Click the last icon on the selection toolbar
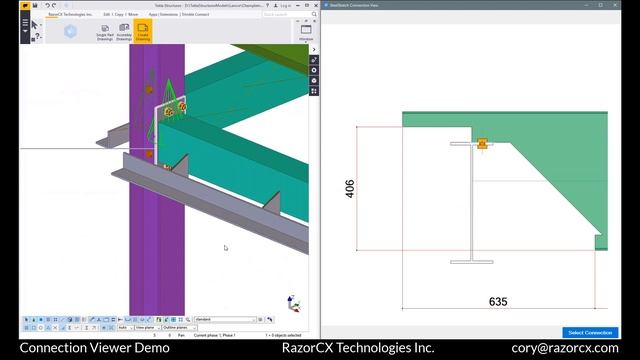 pyautogui.click(x=270, y=320)
